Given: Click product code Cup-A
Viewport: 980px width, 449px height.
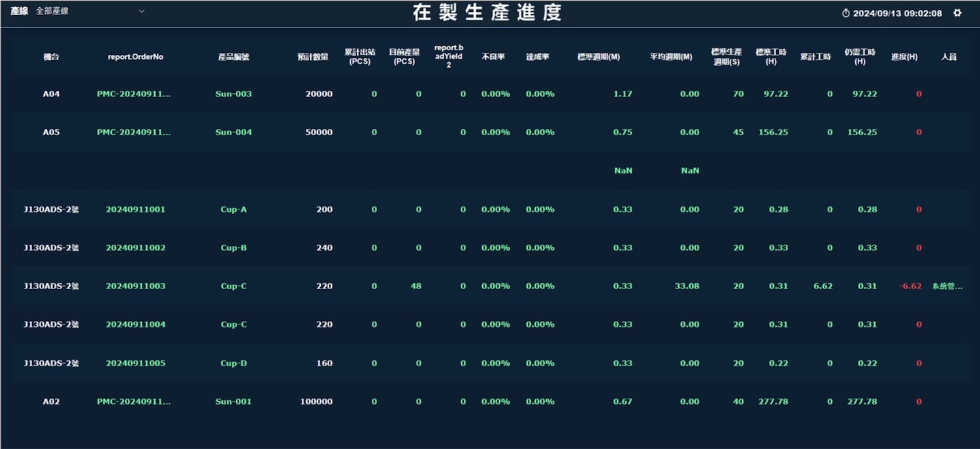Looking at the screenshot, I should coord(233,209).
